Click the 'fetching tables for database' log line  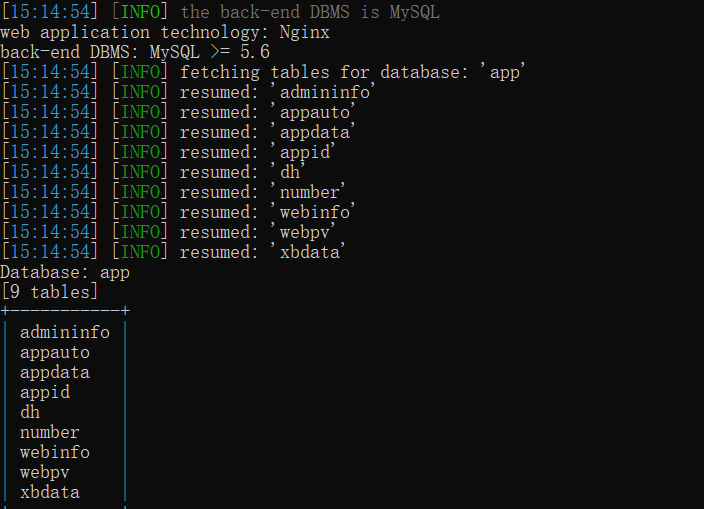coord(263,72)
